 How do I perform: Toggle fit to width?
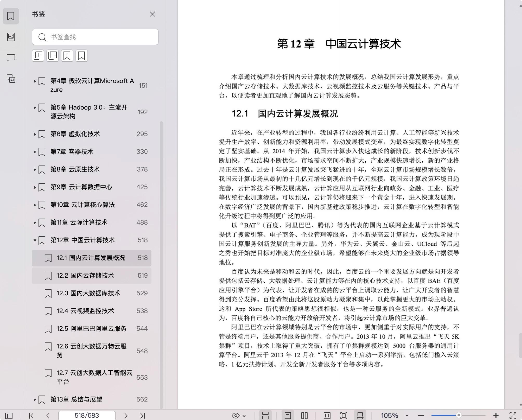(x=360, y=416)
